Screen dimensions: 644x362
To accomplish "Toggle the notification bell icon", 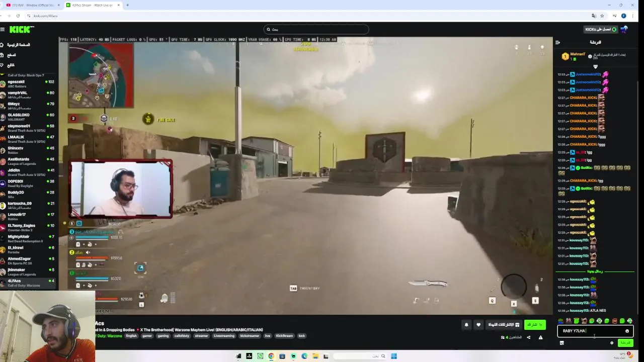I will click(x=466, y=325).
